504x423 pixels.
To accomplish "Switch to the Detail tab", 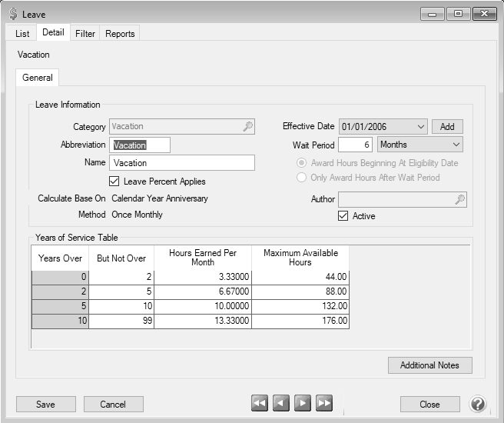I will (x=53, y=32).
